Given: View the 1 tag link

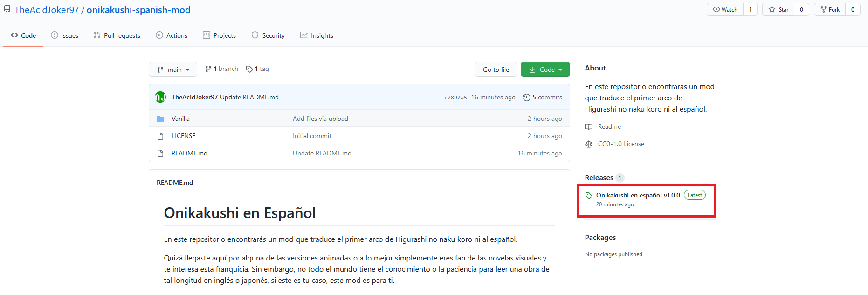Looking at the screenshot, I should pos(257,69).
